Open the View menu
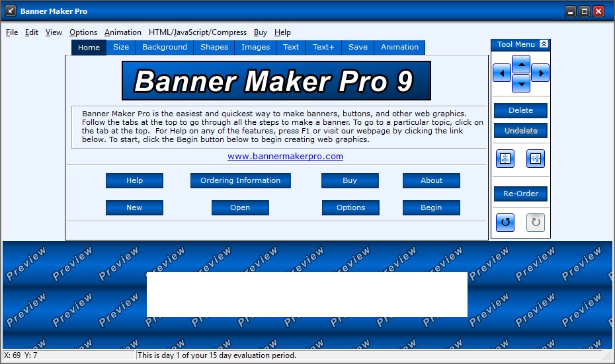The width and height of the screenshot is (615, 364). [x=54, y=32]
